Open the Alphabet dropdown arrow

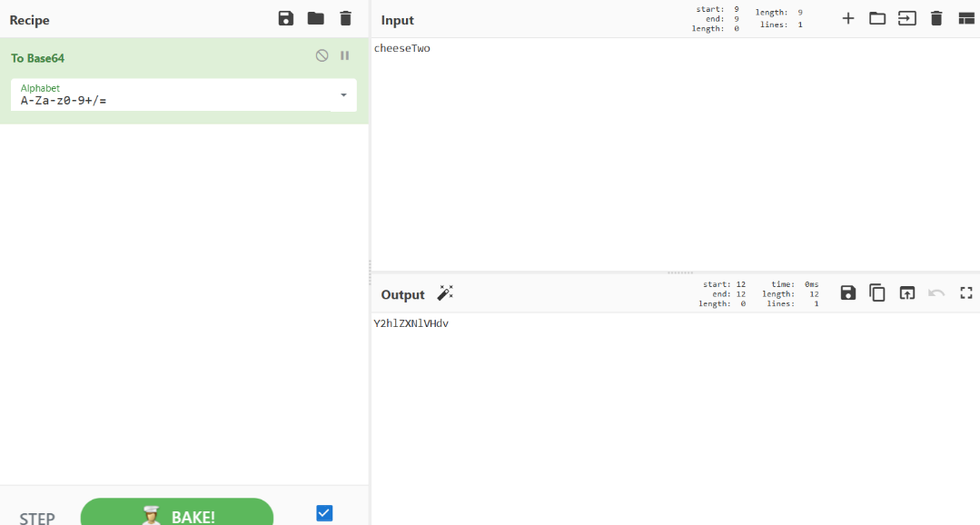tap(343, 95)
